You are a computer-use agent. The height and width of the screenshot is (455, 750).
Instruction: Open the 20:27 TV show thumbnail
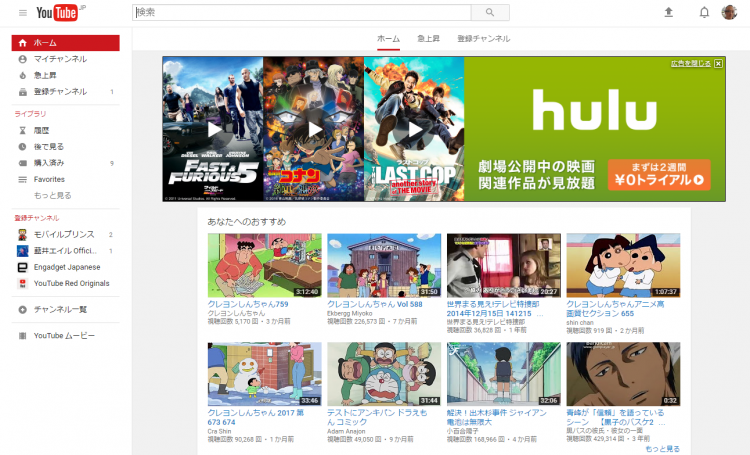click(x=504, y=266)
